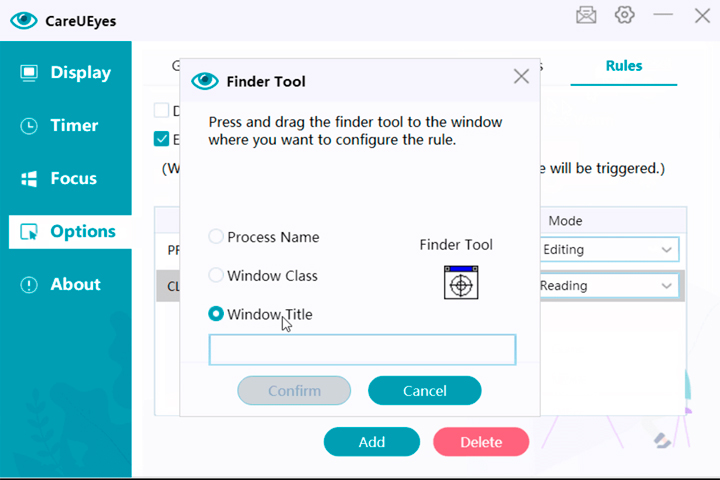Expand the Reading mode dropdown
This screenshot has width=720, height=480.
pyautogui.click(x=609, y=286)
